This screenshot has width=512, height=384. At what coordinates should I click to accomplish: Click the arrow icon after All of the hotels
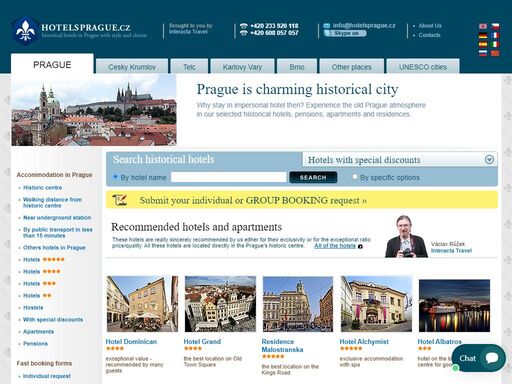(x=360, y=246)
